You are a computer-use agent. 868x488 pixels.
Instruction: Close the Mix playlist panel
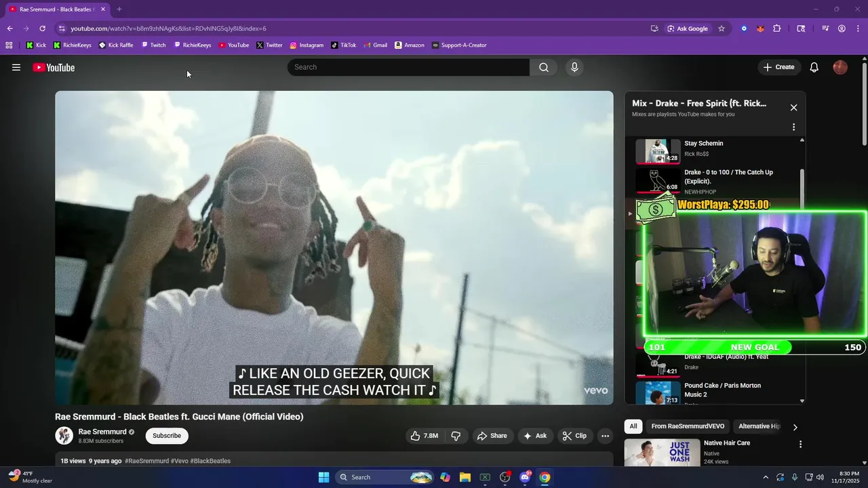793,107
